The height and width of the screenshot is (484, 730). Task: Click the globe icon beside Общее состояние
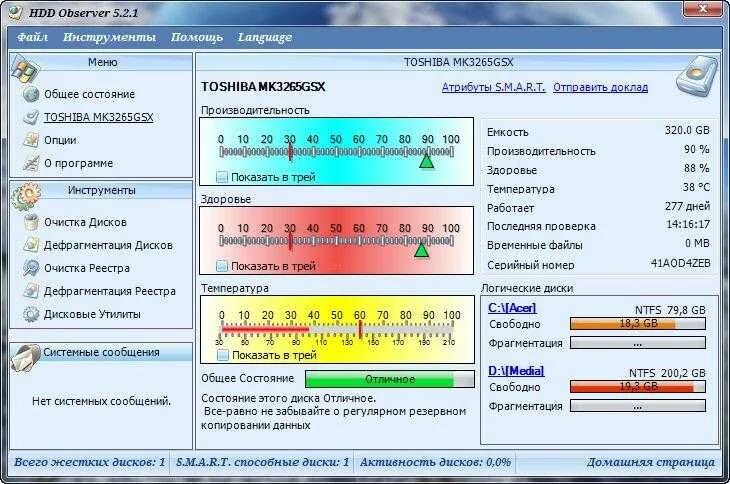coord(31,94)
